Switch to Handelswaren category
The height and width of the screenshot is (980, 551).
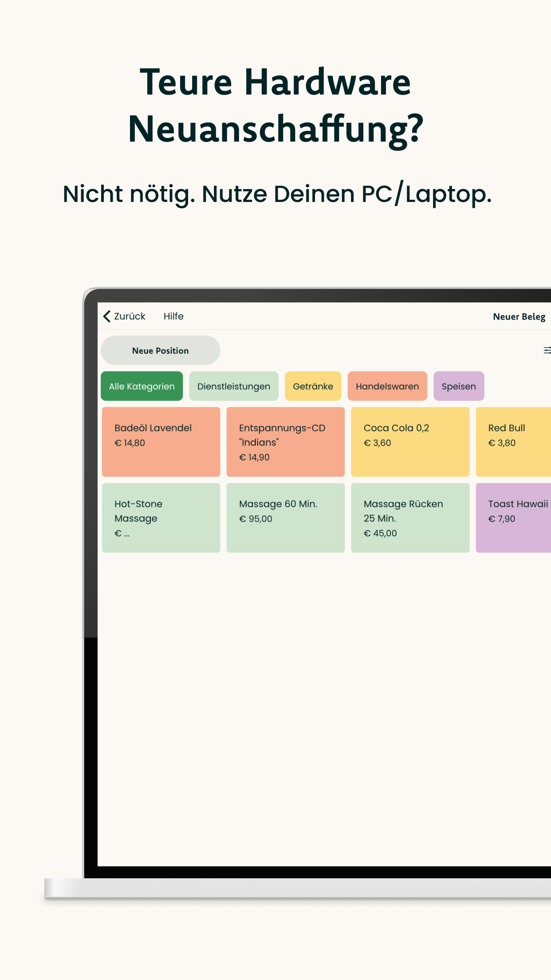387,386
